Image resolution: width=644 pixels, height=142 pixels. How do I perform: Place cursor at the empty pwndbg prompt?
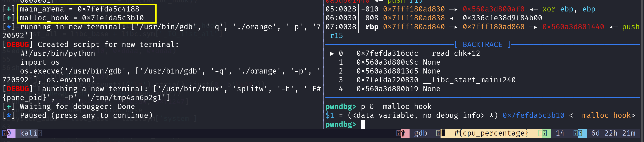[x=363, y=124]
